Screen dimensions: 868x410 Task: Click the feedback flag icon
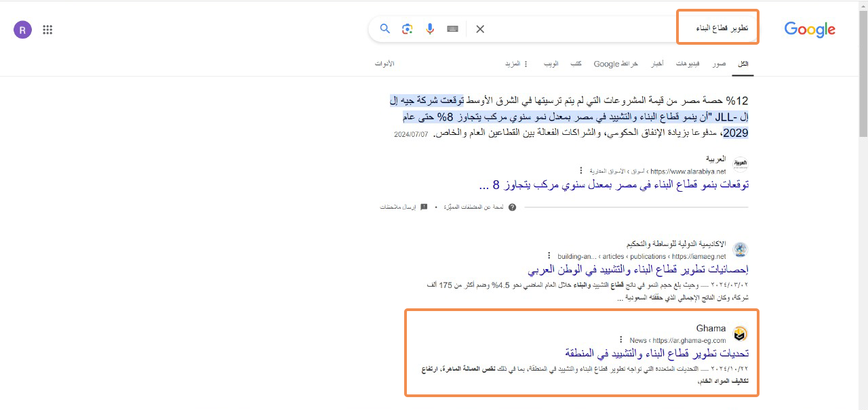coord(424,207)
